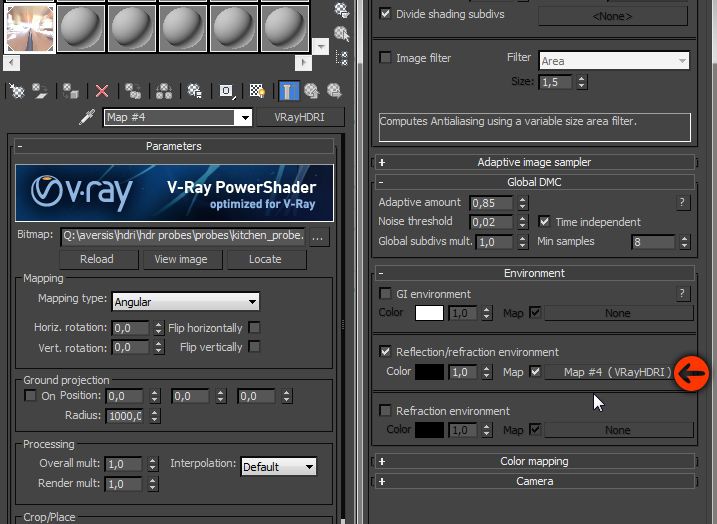Click the Reload button
Screen dimensions: 717x524
(97, 259)
